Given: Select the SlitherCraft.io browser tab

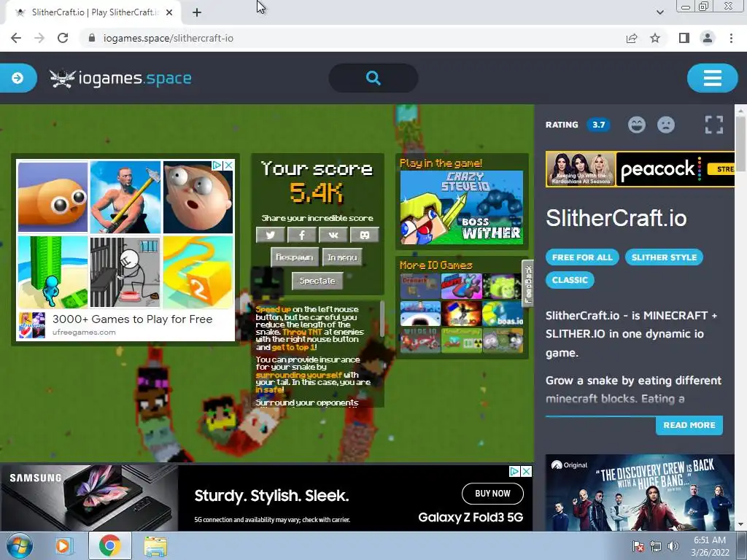Looking at the screenshot, I should (93, 13).
